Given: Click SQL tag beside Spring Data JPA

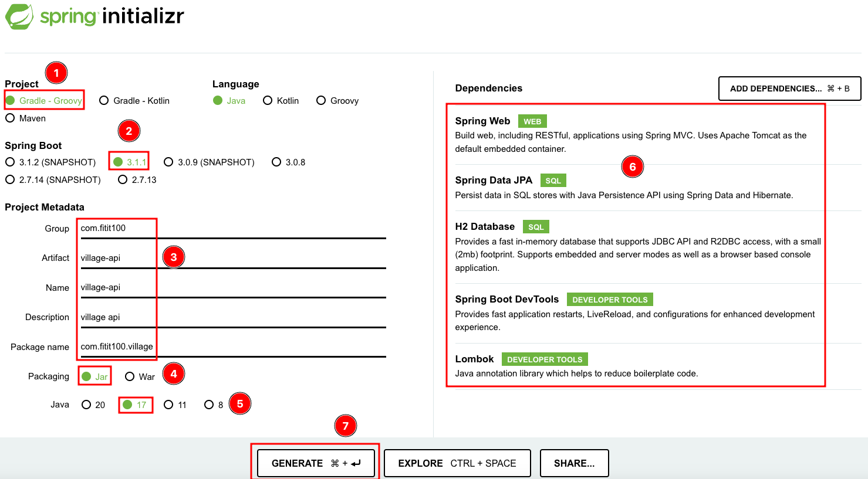Looking at the screenshot, I should tap(553, 181).
